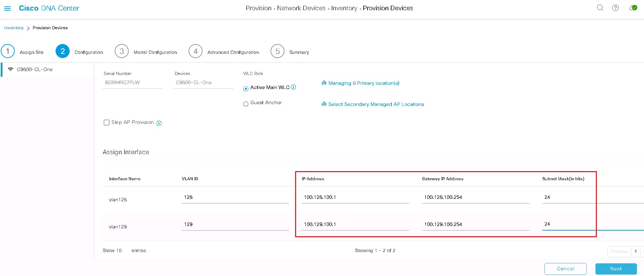
Task: Go to Model Configuration step label
Action: pyautogui.click(x=155, y=52)
